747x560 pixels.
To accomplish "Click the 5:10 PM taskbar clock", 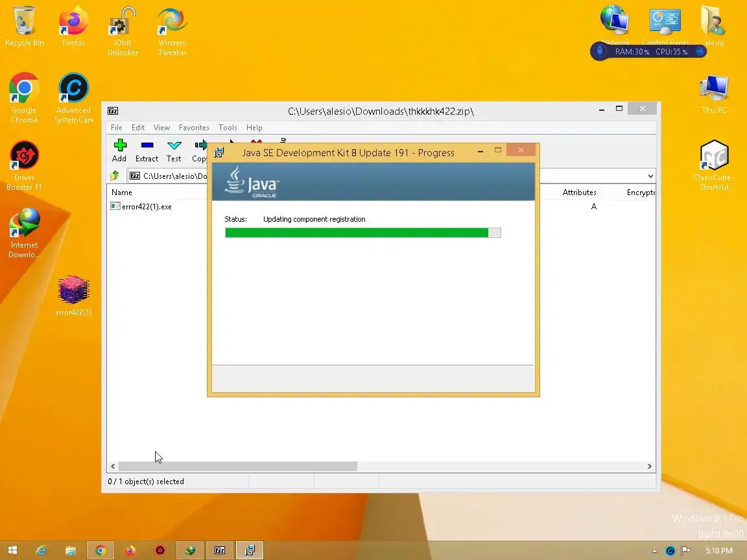I will tap(719, 551).
